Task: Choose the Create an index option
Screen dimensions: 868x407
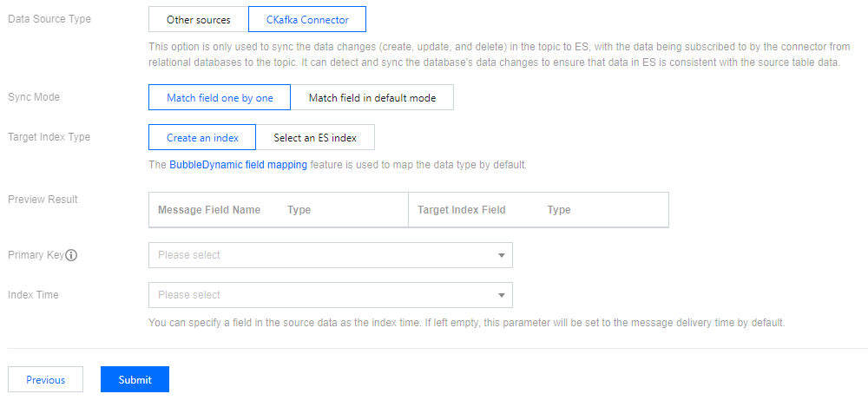Action: point(202,137)
